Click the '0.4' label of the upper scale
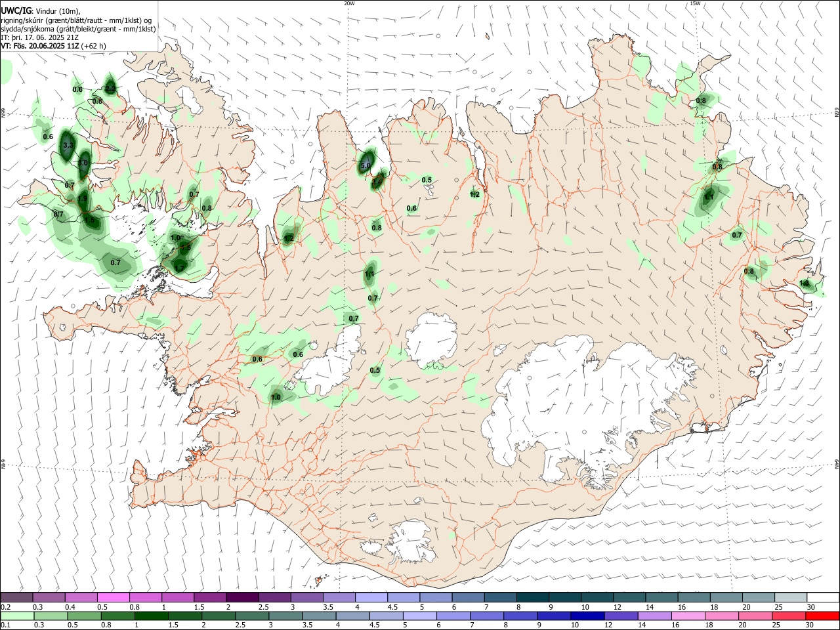The height and width of the screenshot is (630, 840). (x=70, y=607)
